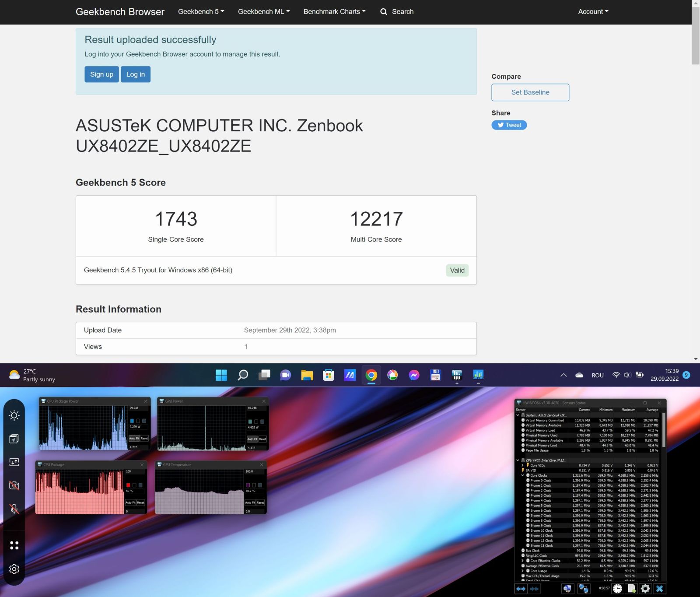The image size is (700, 597).
Task: Click the screen swap icon in side panel
Action: pyautogui.click(x=14, y=462)
